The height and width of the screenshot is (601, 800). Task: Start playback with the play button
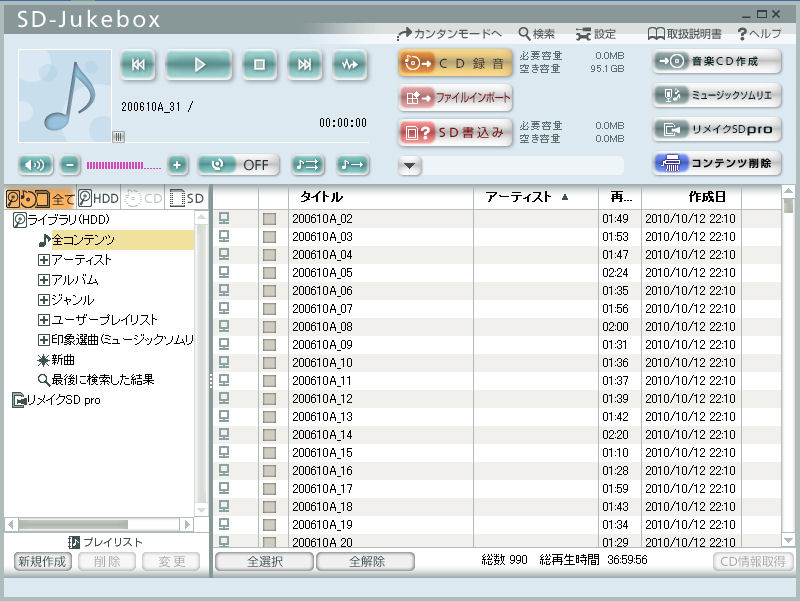tap(199, 65)
